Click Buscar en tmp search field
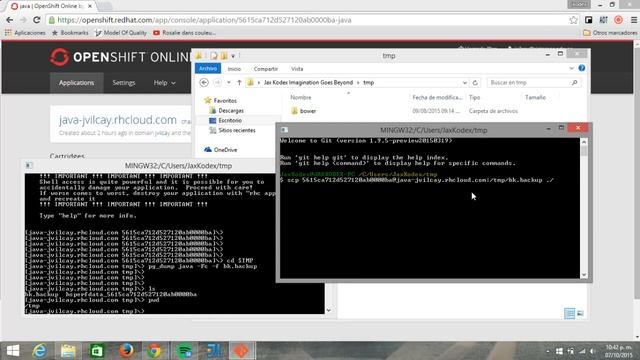The height and width of the screenshot is (360, 640). coord(533,82)
